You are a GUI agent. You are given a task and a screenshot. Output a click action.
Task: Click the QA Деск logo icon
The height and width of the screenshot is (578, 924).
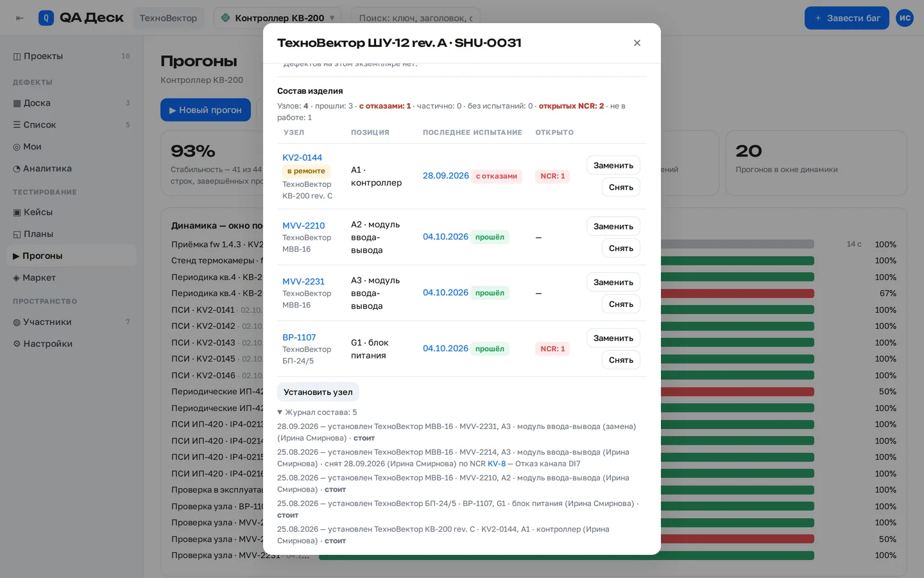click(46, 18)
